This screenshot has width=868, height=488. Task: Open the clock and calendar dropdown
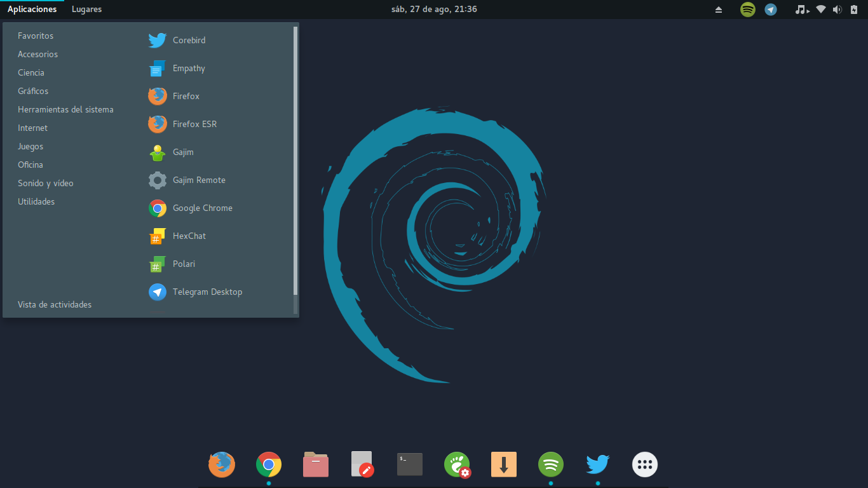(434, 10)
